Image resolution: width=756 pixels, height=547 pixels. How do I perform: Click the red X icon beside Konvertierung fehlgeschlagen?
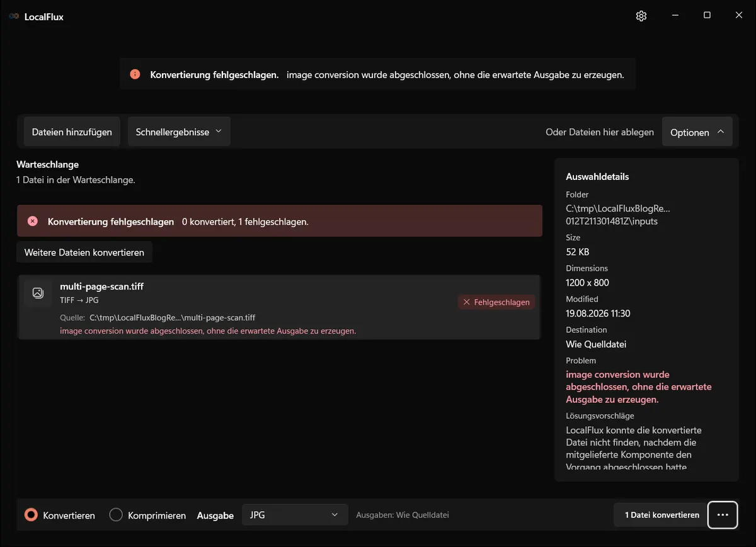pyautogui.click(x=33, y=221)
